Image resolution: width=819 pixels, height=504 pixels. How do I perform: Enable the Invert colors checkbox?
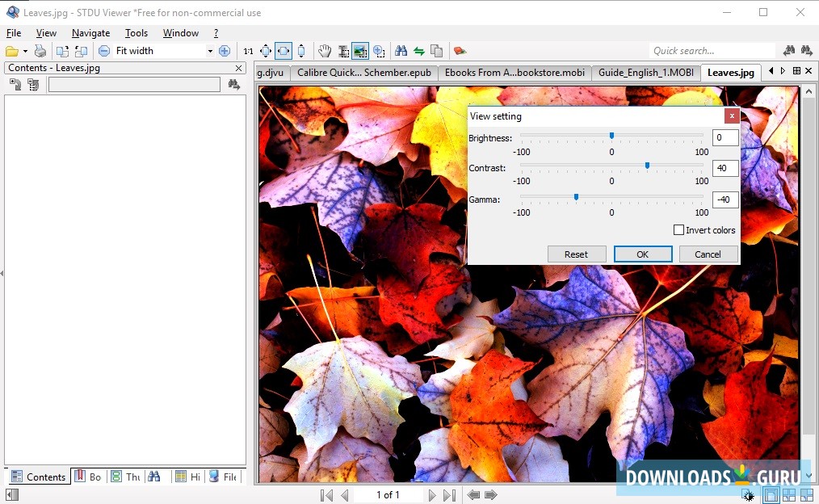[x=679, y=229]
